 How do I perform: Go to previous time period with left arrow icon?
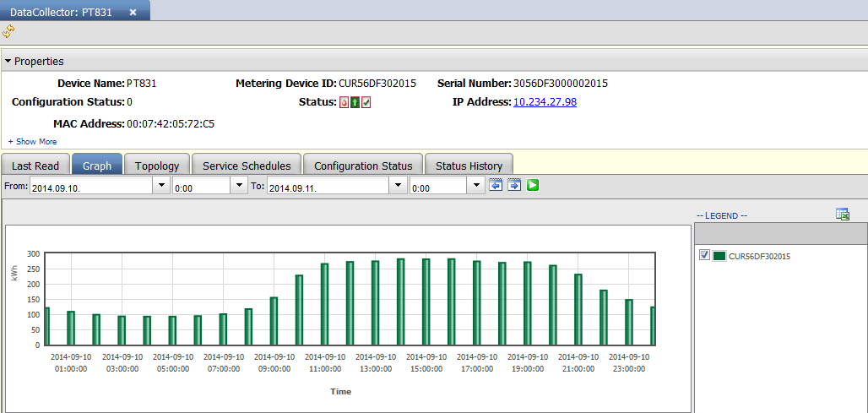click(496, 186)
